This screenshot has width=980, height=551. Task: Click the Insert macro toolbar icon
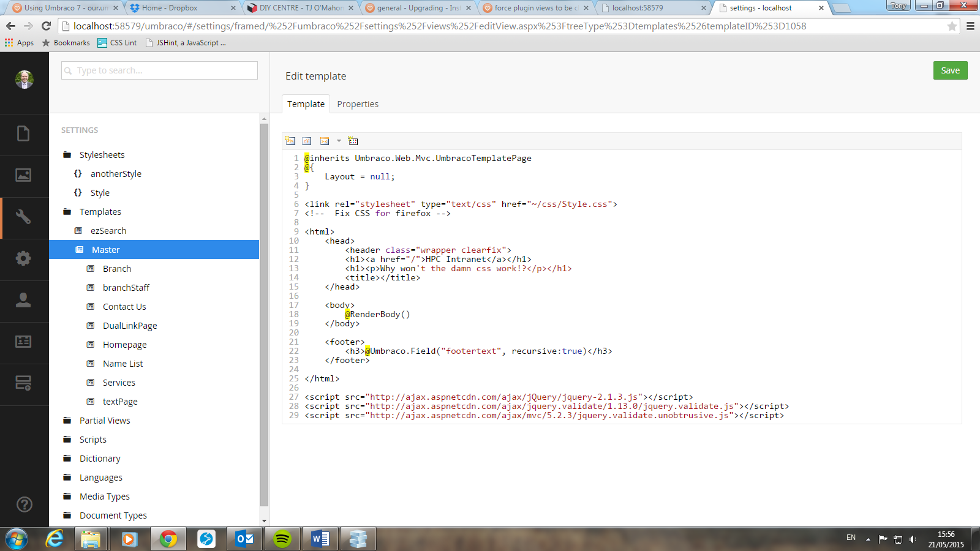325,141
